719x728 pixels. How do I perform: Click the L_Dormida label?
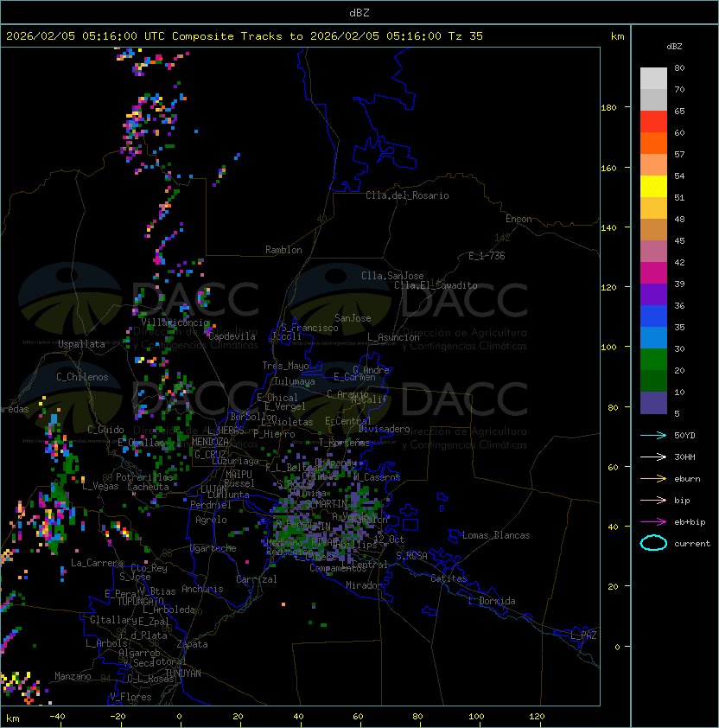point(492,601)
